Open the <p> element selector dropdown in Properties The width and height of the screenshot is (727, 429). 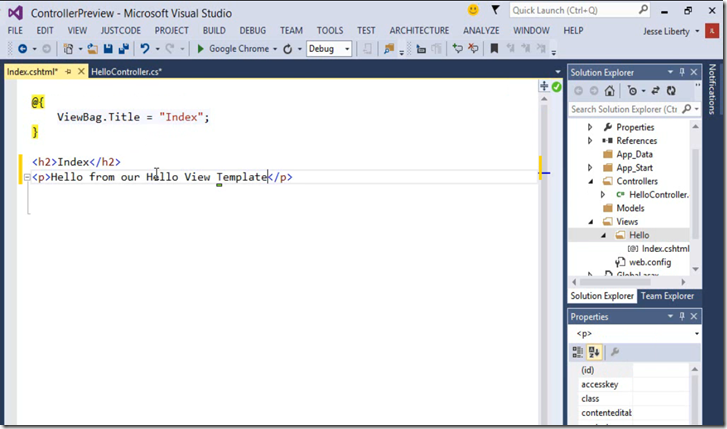tap(696, 334)
